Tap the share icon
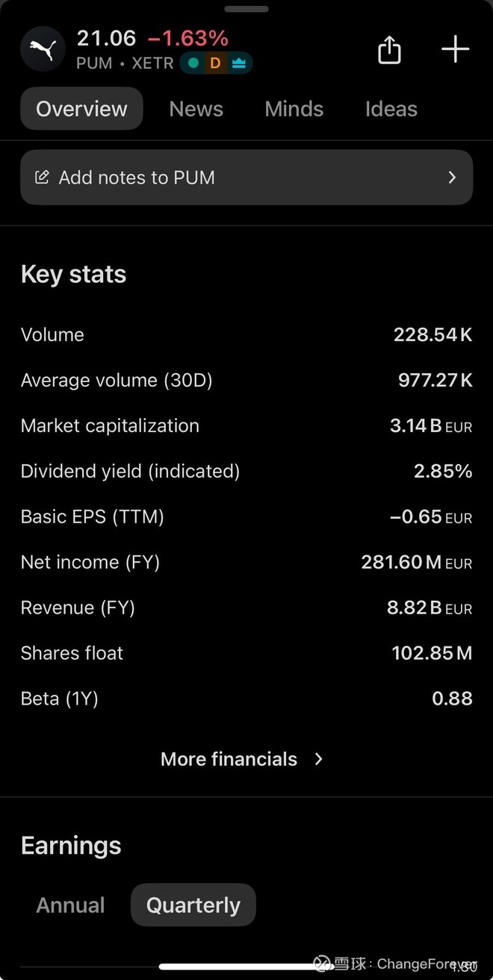493x980 pixels. pos(389,50)
